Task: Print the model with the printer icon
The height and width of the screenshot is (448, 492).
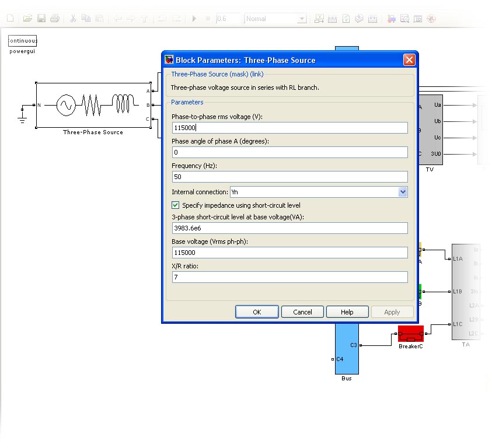Action: click(x=55, y=18)
